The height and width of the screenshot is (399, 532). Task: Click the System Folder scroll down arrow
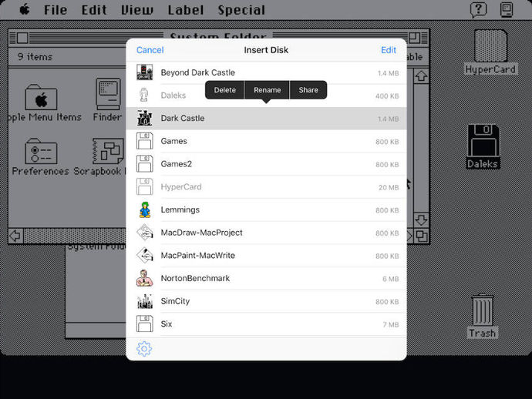(x=421, y=220)
